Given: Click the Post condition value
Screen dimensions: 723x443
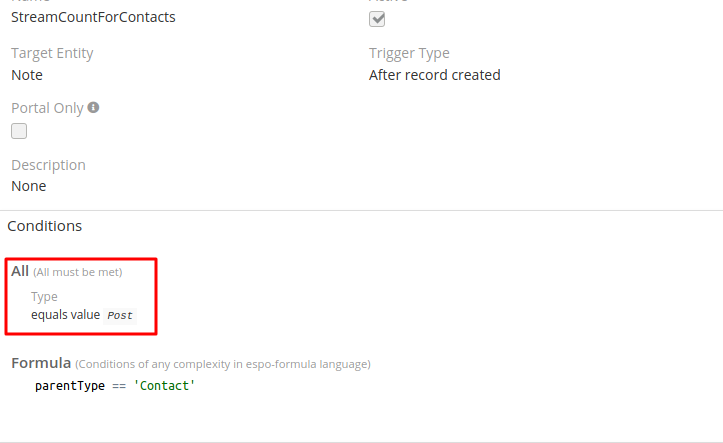Looking at the screenshot, I should pos(120,315).
